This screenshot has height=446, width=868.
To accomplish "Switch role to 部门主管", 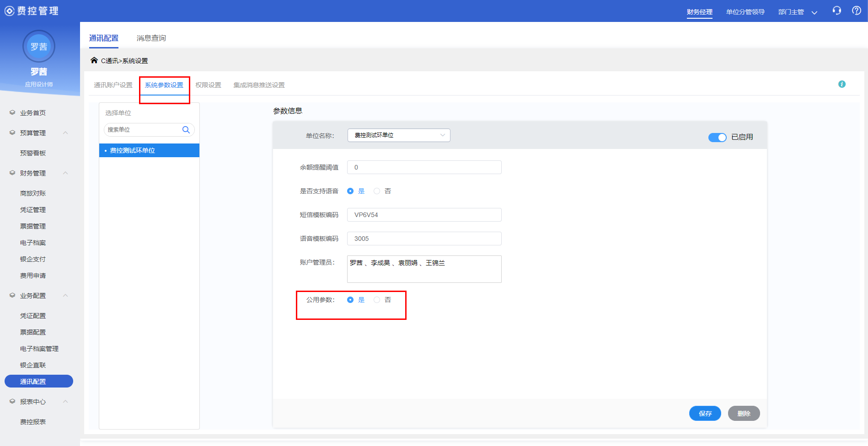I will click(791, 12).
